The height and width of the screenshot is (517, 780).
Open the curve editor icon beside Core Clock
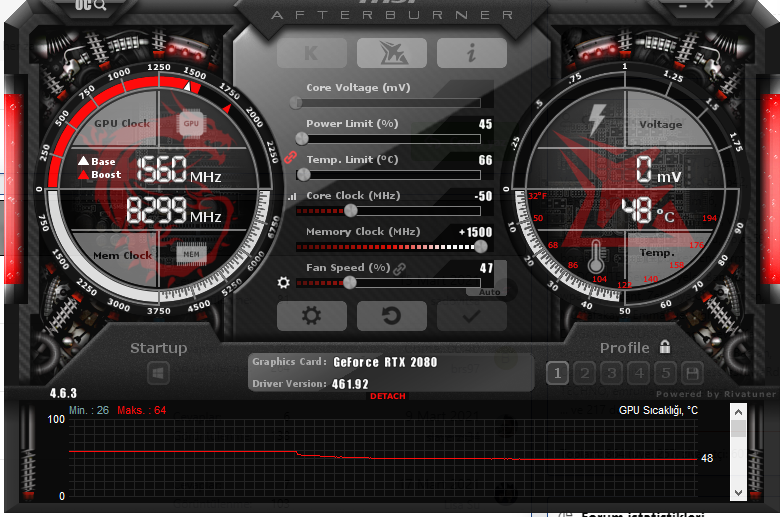tap(292, 197)
